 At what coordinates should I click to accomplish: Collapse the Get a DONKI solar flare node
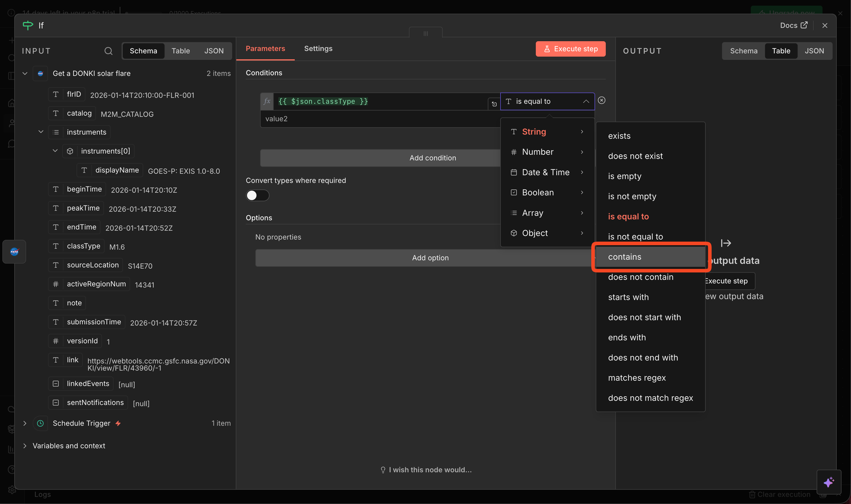[25, 74]
